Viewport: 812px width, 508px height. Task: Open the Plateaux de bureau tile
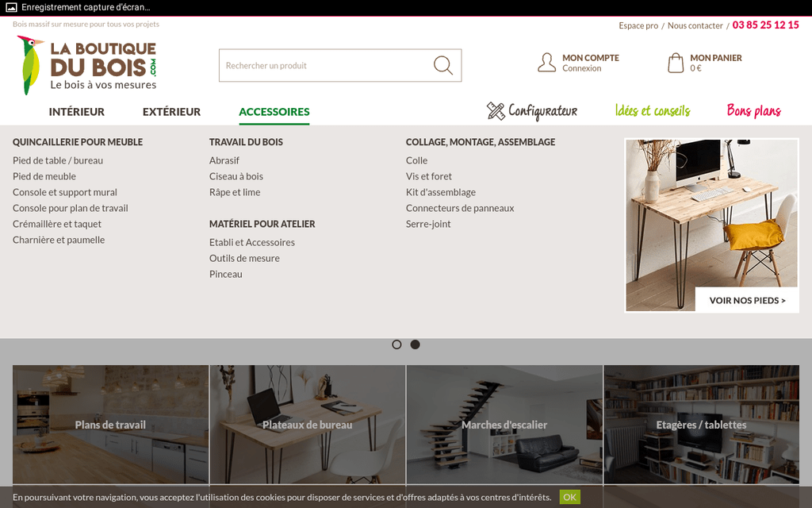pyautogui.click(x=308, y=425)
